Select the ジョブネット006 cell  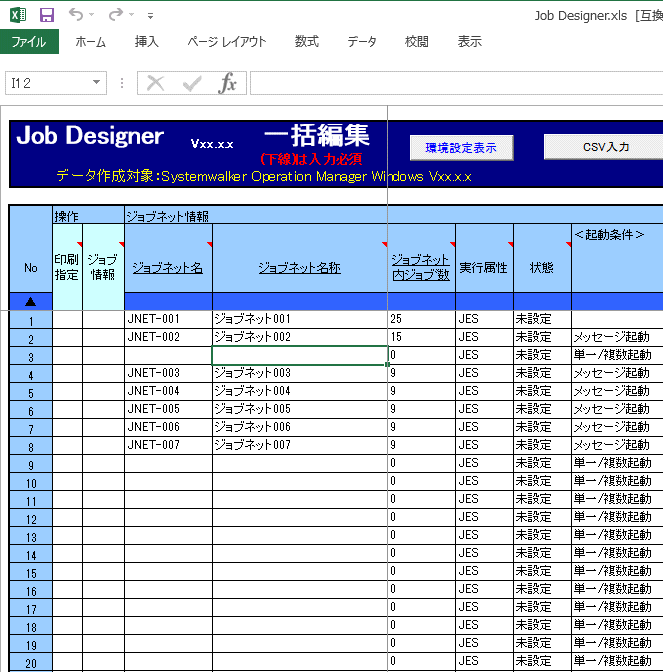click(x=300, y=427)
